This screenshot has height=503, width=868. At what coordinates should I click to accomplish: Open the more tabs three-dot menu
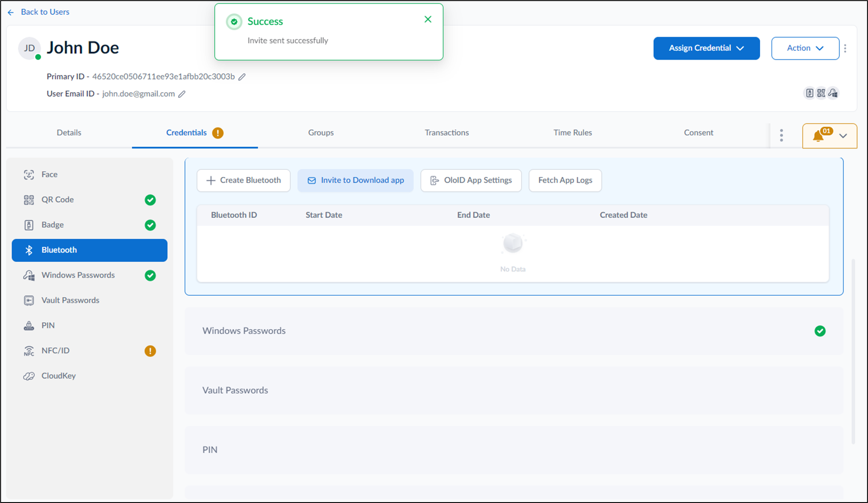click(781, 135)
